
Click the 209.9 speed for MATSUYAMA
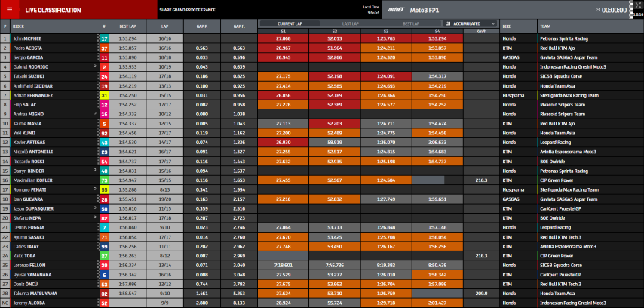(480, 294)
